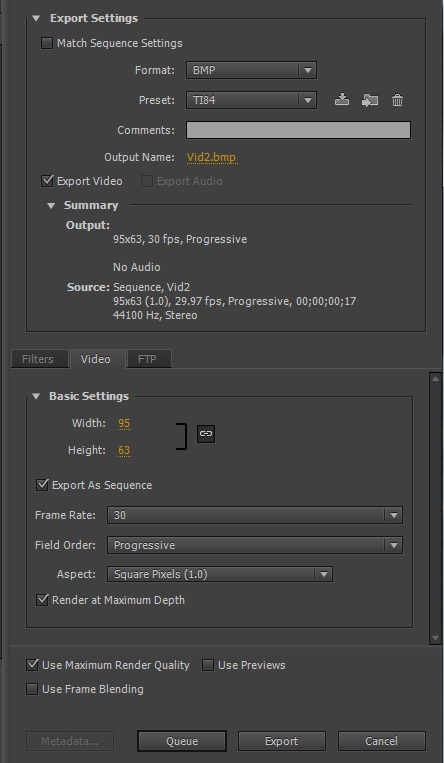This screenshot has width=444, height=763.
Task: Enable Match Sequence Settings checkbox
Action: coord(47,43)
